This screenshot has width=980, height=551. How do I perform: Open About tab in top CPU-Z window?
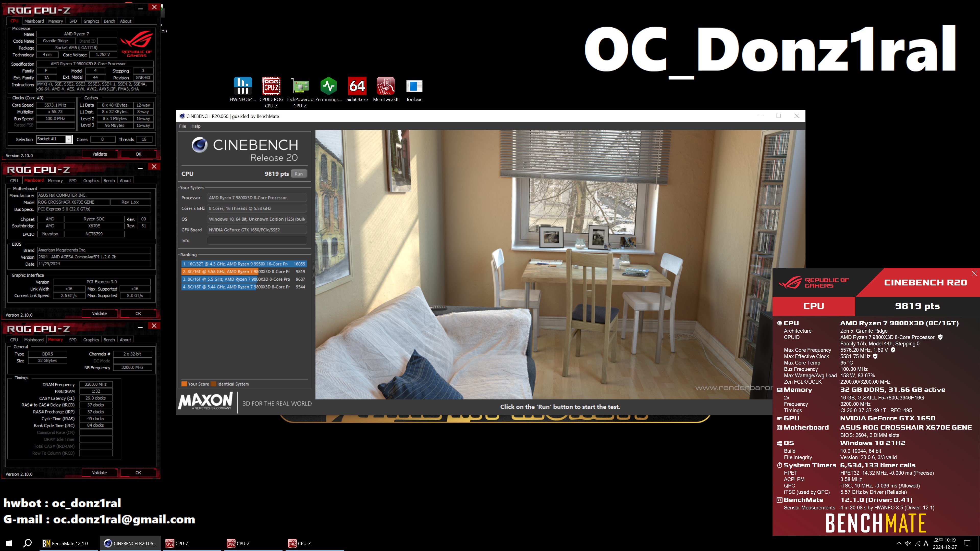coord(126,21)
